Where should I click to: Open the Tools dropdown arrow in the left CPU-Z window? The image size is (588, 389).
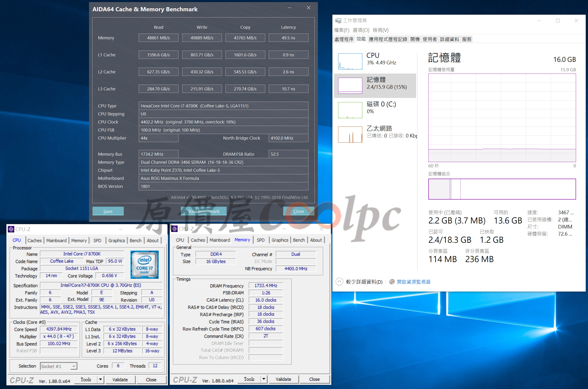click(x=100, y=379)
